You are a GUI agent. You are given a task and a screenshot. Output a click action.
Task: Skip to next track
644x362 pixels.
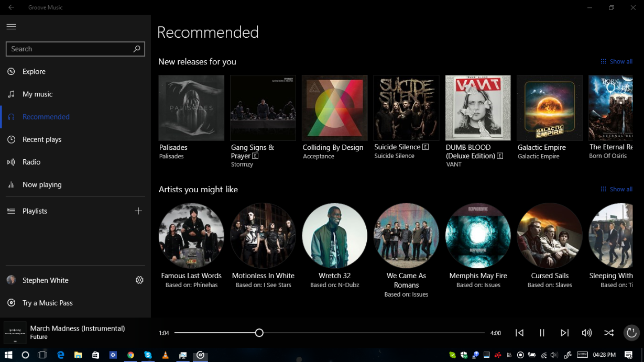[564, 333]
